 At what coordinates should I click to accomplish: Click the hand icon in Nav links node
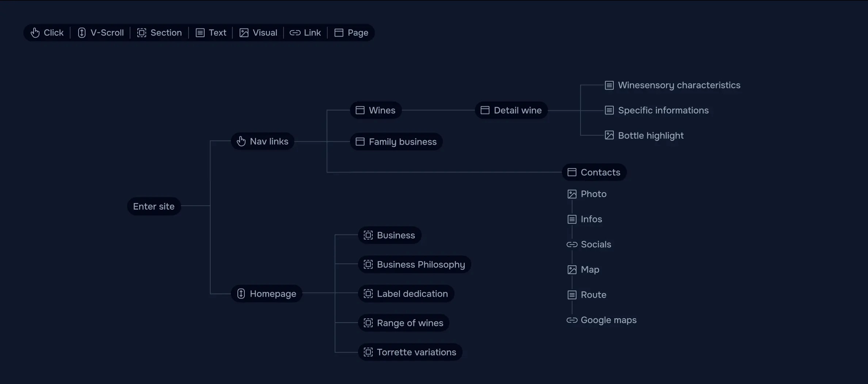coord(241,141)
